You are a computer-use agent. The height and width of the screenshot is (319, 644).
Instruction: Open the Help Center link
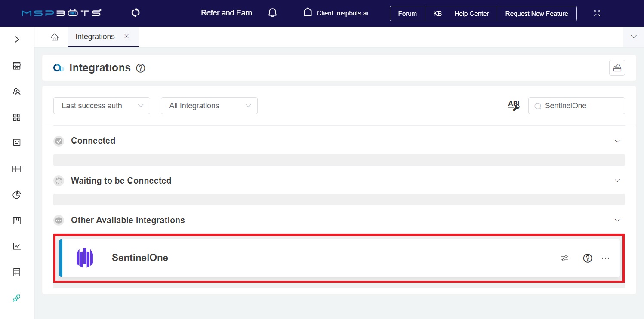[471, 13]
